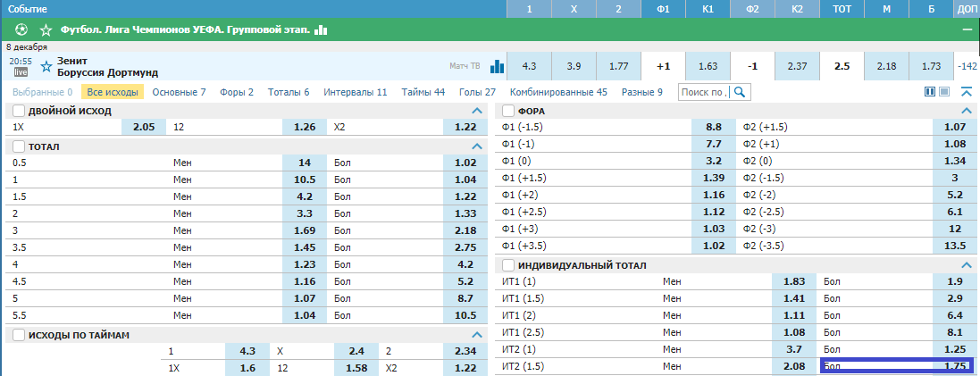Select total under odds 2.18 in header row
The width and height of the screenshot is (980, 376).
[886, 66]
